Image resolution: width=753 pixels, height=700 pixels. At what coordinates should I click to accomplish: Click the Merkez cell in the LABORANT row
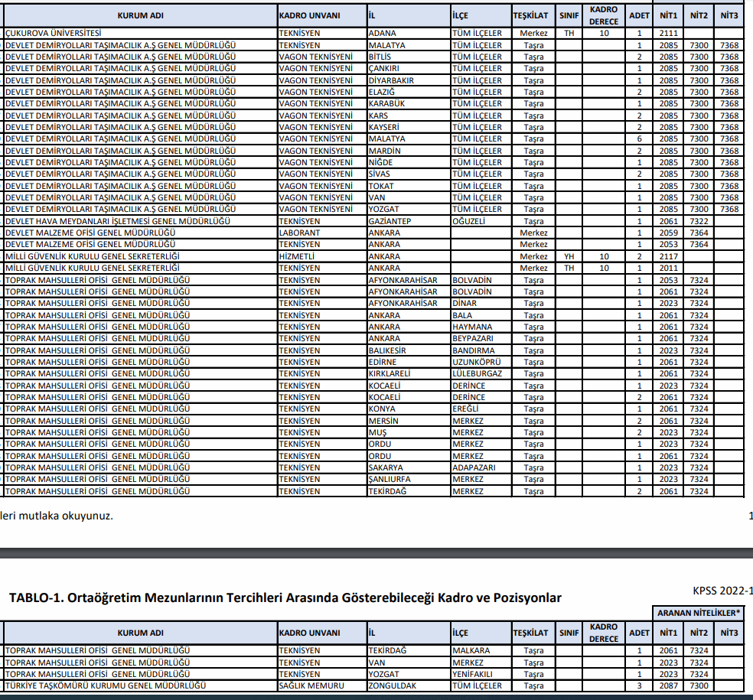(x=533, y=233)
